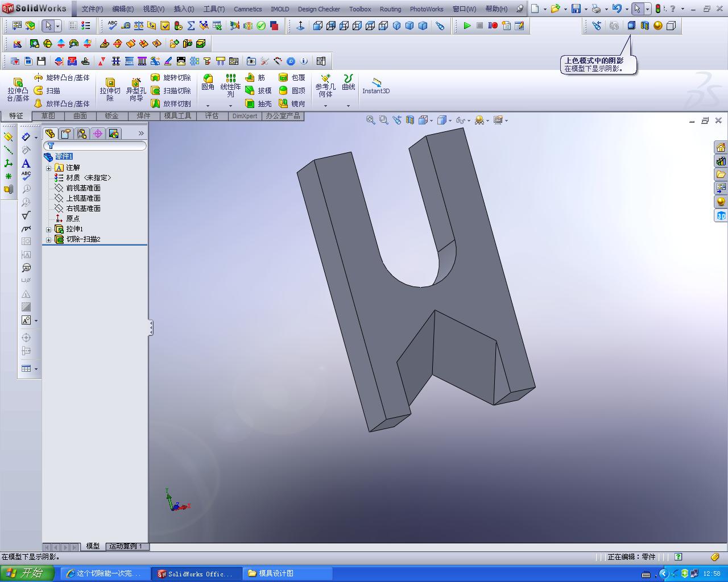Open the Linear Pattern (线性阵列) dropdown arrow
Screen dimensions: 728x582
pyautogui.click(x=230, y=105)
